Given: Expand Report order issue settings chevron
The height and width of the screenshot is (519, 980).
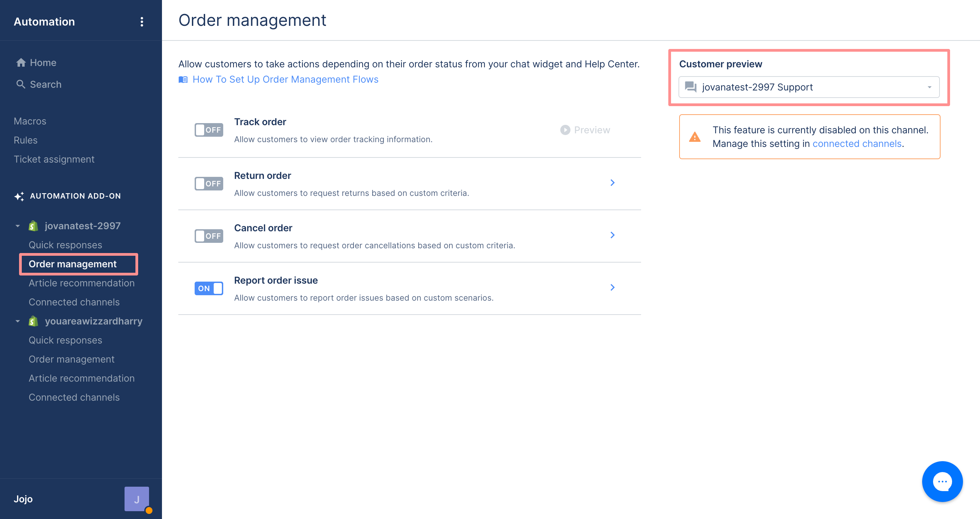Looking at the screenshot, I should pos(612,287).
